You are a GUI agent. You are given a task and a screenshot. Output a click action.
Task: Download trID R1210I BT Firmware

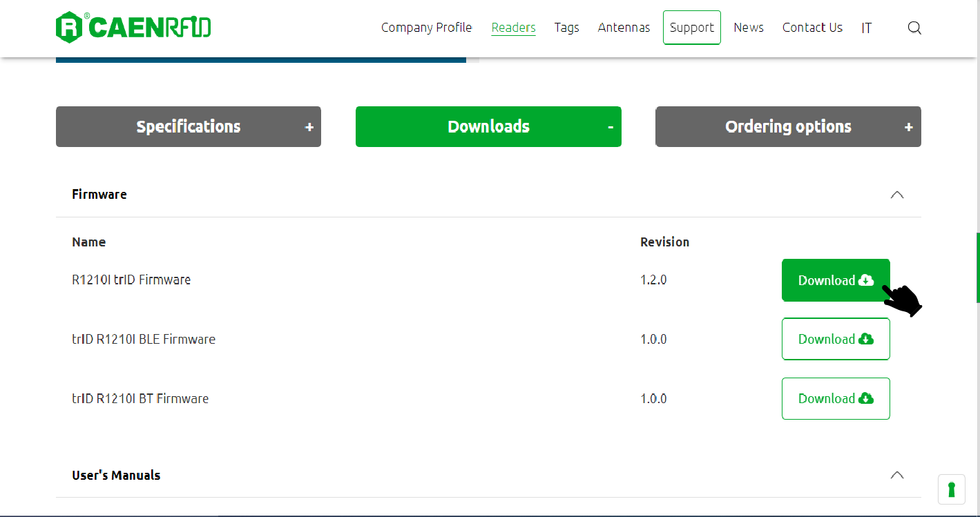pos(835,398)
